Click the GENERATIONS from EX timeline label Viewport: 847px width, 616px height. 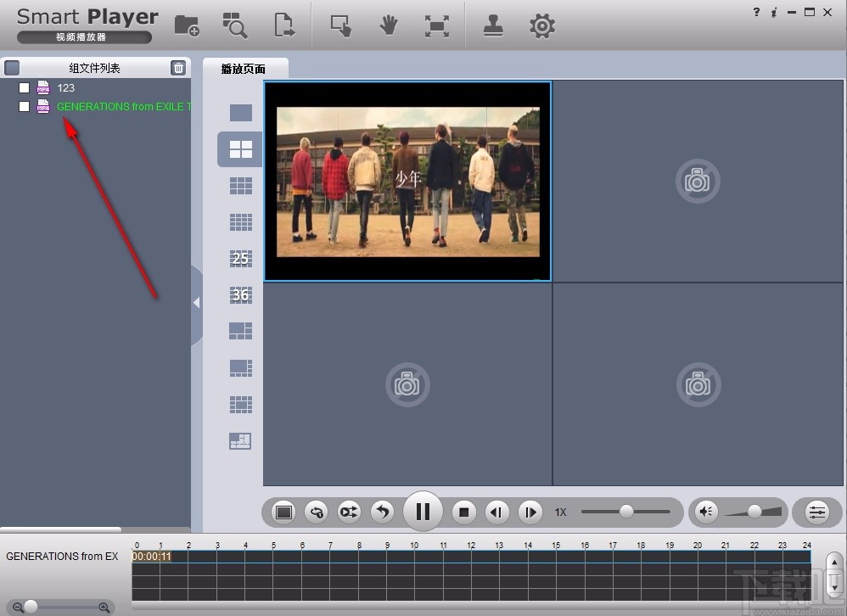(x=62, y=556)
